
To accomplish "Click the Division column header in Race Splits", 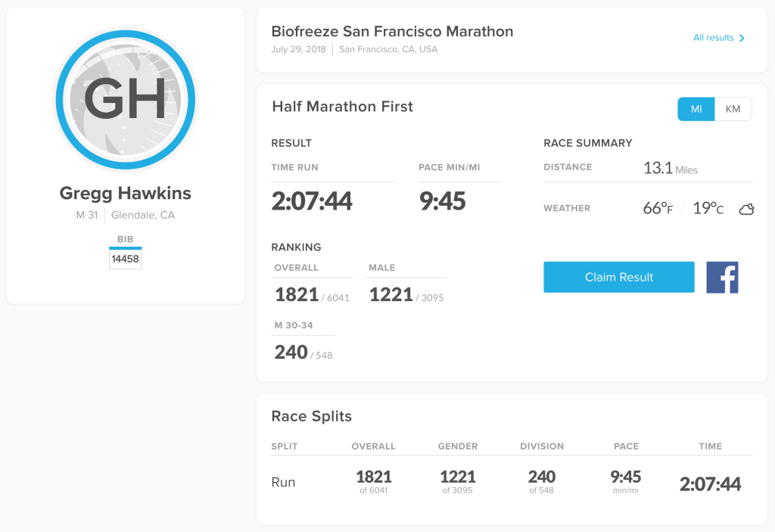I will [542, 446].
